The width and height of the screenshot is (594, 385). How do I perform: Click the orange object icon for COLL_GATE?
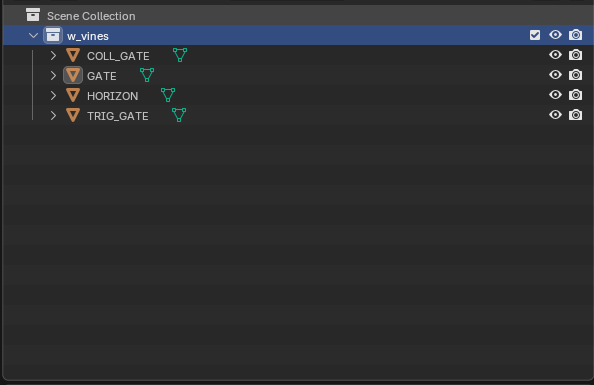coord(73,55)
